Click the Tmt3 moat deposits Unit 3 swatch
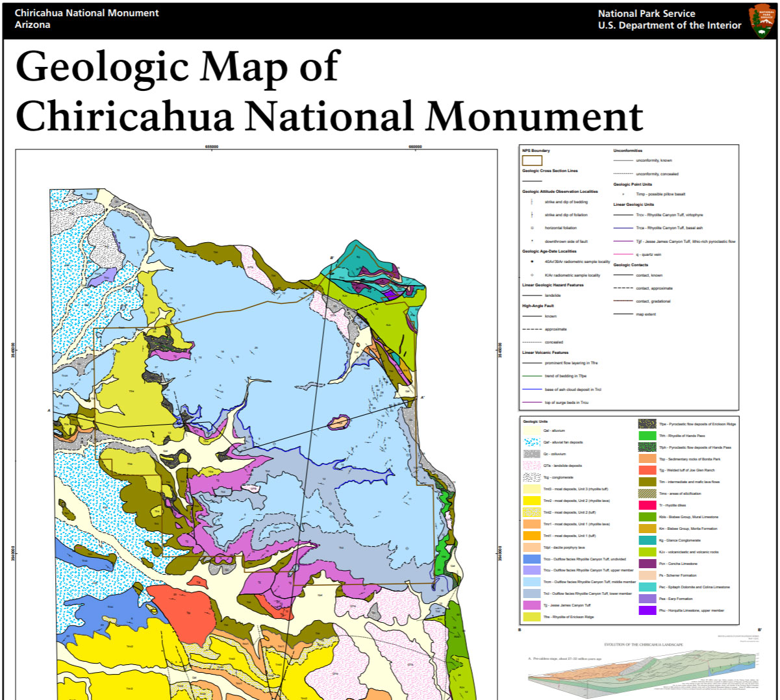This screenshot has width=780, height=700. (532, 489)
